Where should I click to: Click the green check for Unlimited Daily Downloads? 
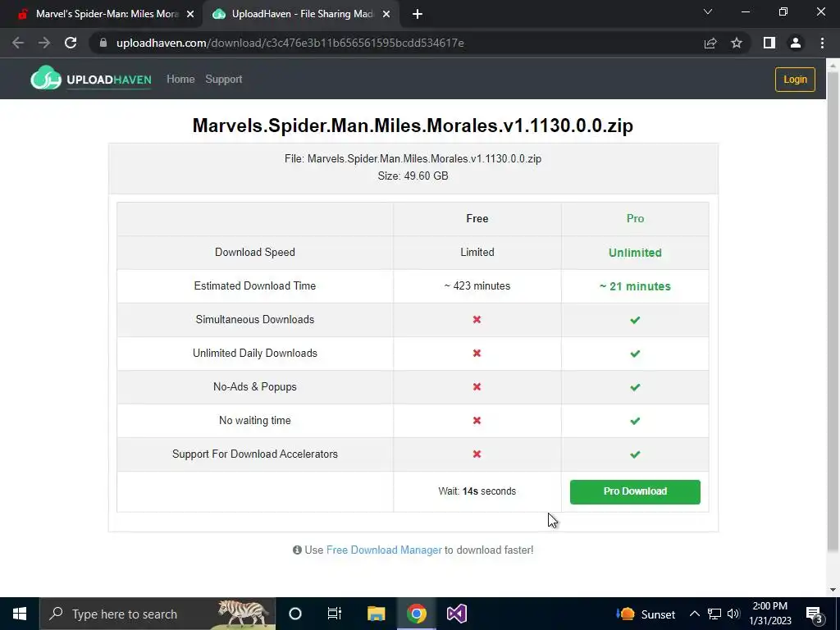coord(635,354)
